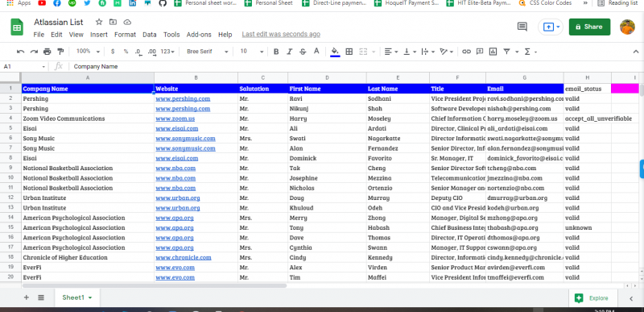Open the Data menu
644x312 pixels.
click(150, 35)
